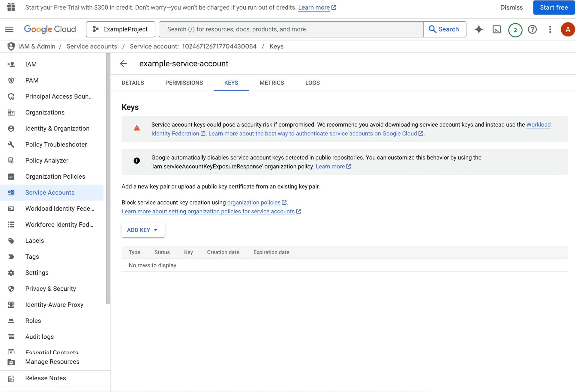Focus the resource search input field

coord(291,29)
